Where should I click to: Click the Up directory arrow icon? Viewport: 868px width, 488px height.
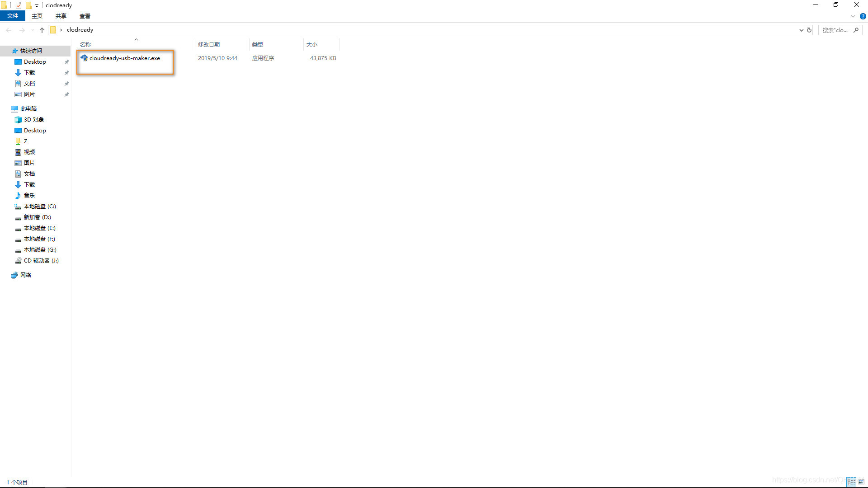[x=42, y=30]
